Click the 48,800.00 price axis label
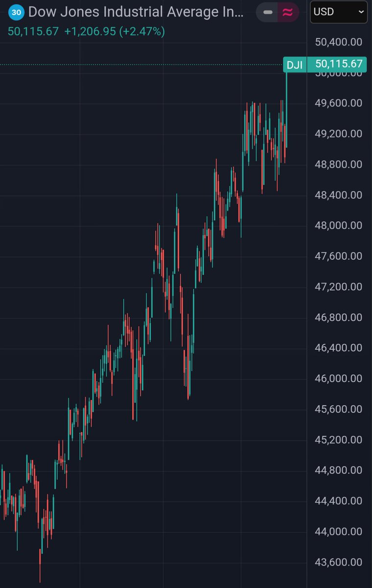Viewport: 372px width, 588px height. [x=339, y=164]
